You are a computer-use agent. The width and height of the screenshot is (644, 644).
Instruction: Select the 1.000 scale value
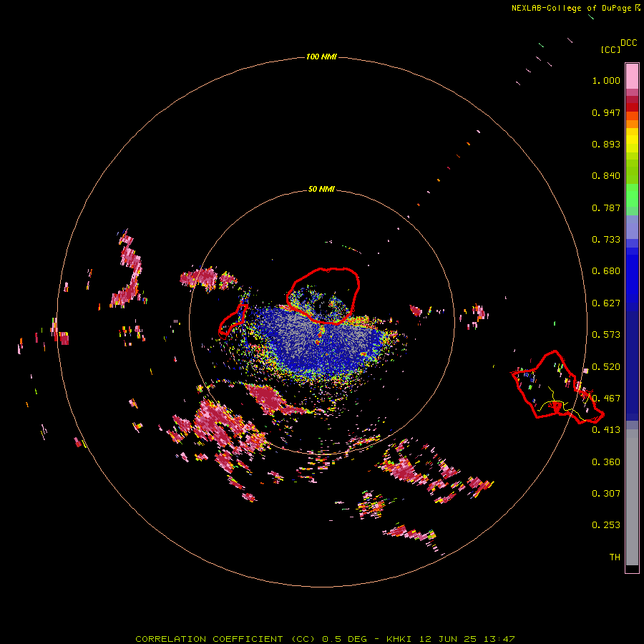pyautogui.click(x=606, y=80)
